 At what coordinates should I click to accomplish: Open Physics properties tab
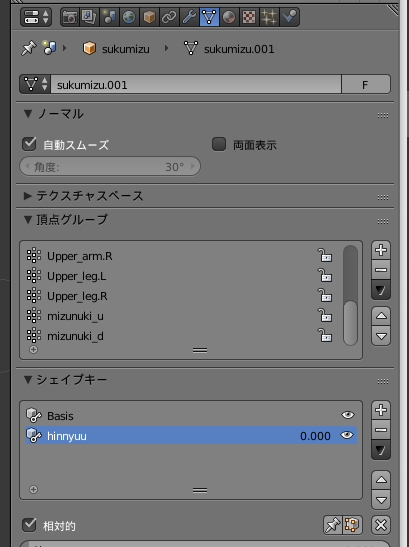pos(289,17)
